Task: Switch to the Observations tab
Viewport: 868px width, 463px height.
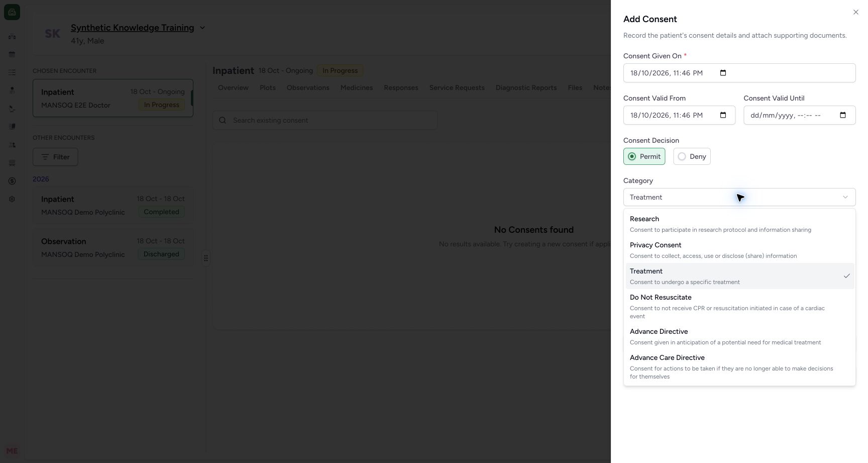Action: pos(308,87)
